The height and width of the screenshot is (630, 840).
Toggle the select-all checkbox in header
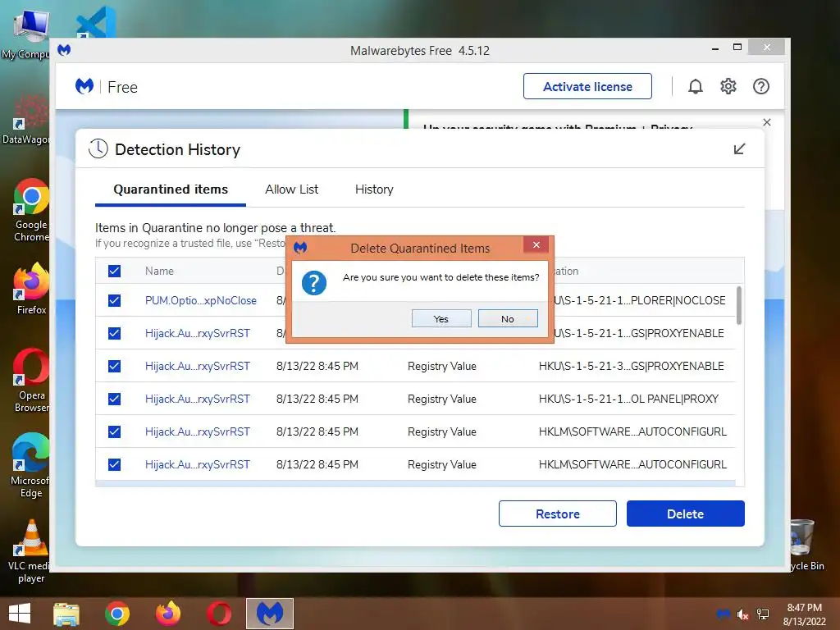click(114, 271)
